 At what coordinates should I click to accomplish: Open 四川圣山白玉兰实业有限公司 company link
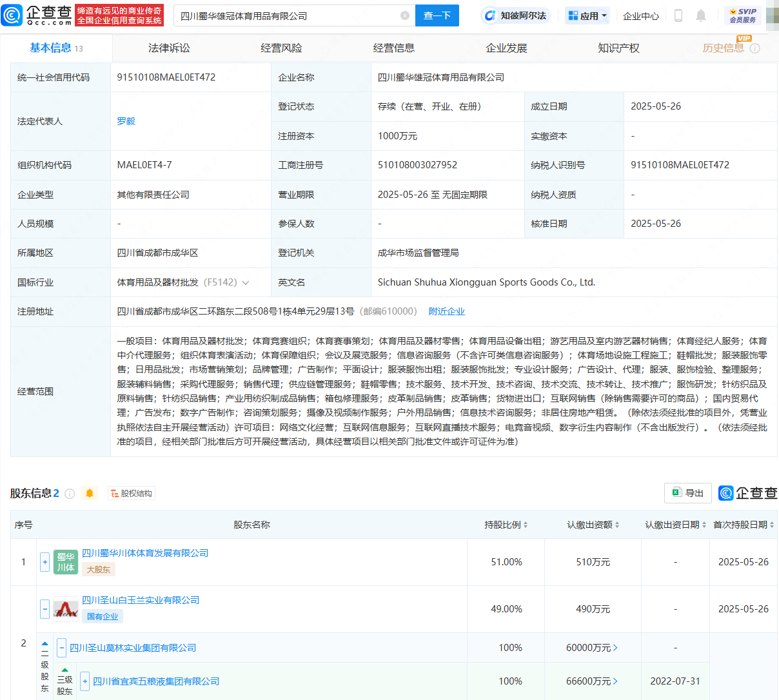pos(141,600)
